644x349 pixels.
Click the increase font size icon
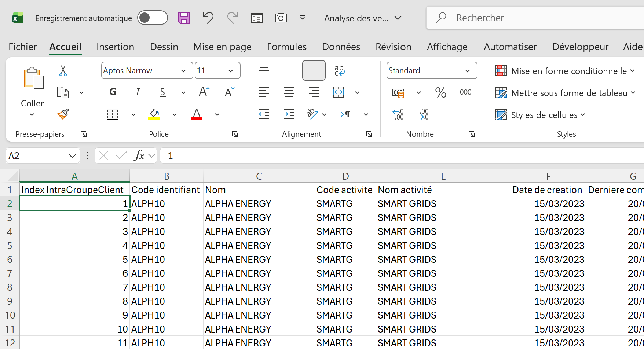pyautogui.click(x=204, y=92)
